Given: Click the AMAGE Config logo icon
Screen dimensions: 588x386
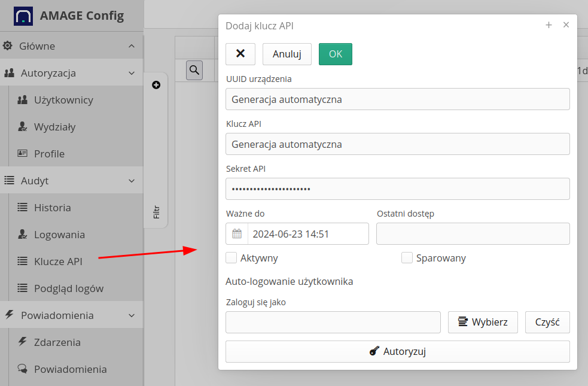Looking at the screenshot, I should click(x=23, y=16).
